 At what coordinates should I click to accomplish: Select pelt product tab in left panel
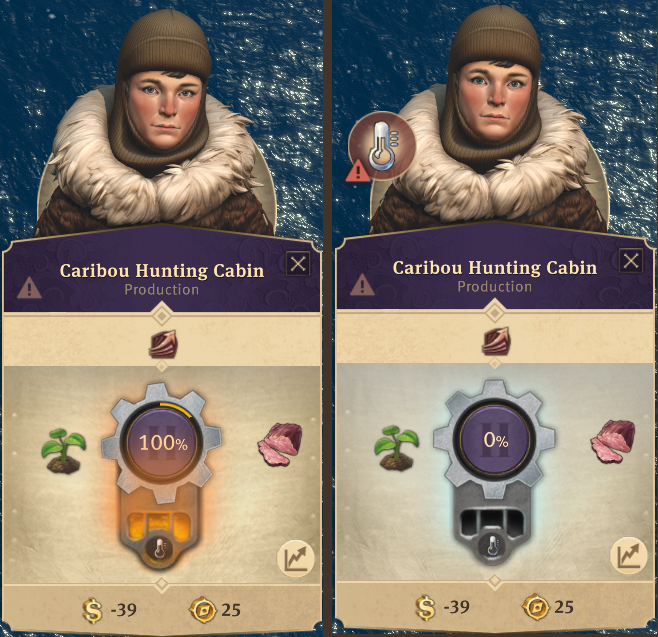pos(163,344)
